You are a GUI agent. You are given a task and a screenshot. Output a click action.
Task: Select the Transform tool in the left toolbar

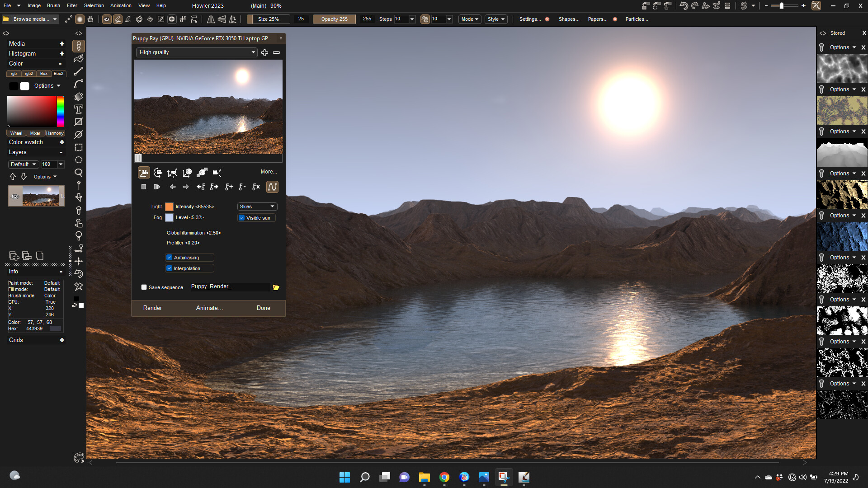[x=78, y=97]
